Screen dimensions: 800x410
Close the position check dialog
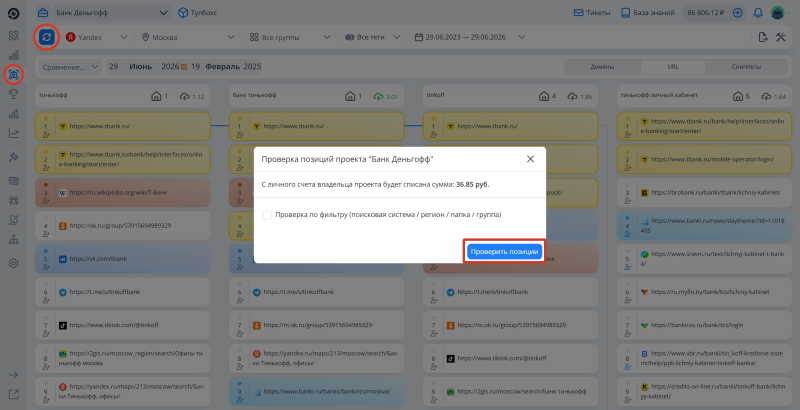531,159
